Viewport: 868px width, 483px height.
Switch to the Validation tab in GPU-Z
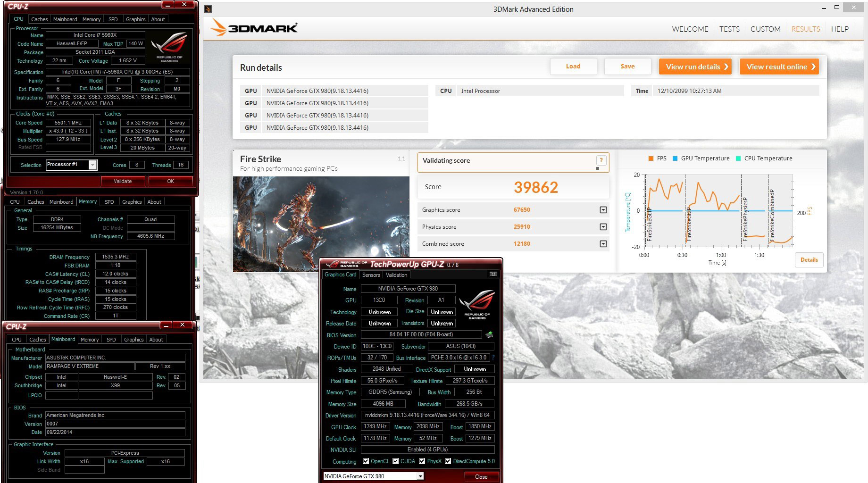click(396, 275)
